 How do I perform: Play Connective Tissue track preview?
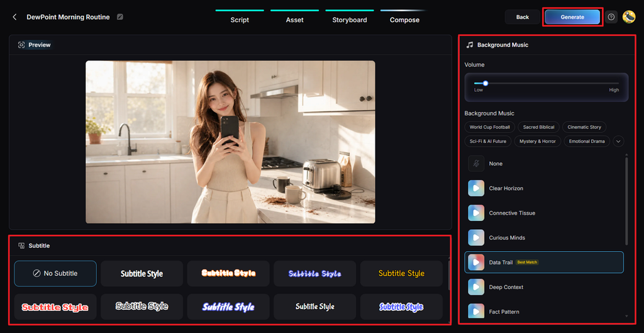click(476, 213)
